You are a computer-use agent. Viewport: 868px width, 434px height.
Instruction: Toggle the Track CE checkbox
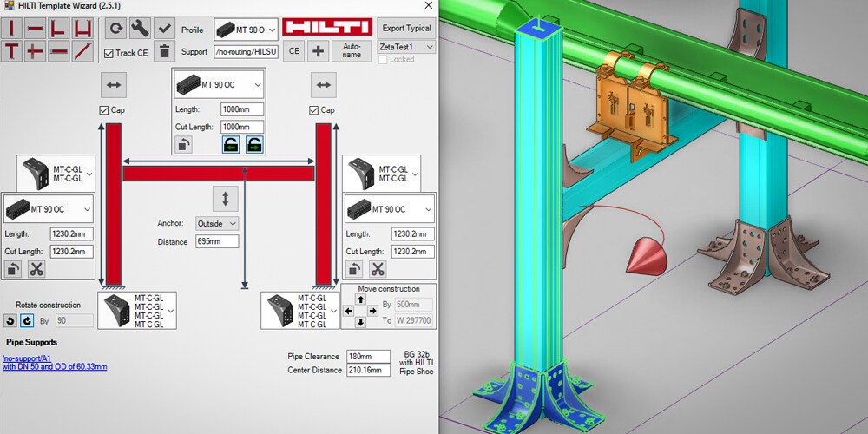point(108,53)
